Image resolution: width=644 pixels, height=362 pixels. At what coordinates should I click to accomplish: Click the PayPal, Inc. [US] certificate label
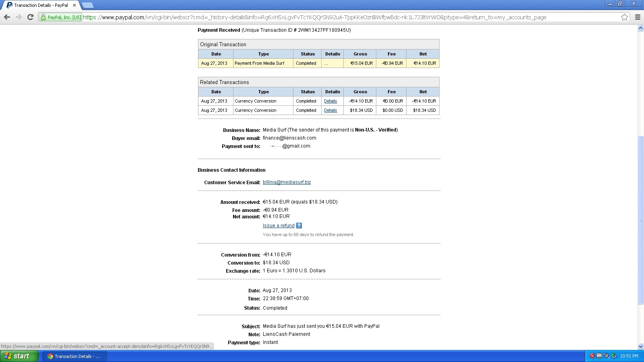(64, 17)
